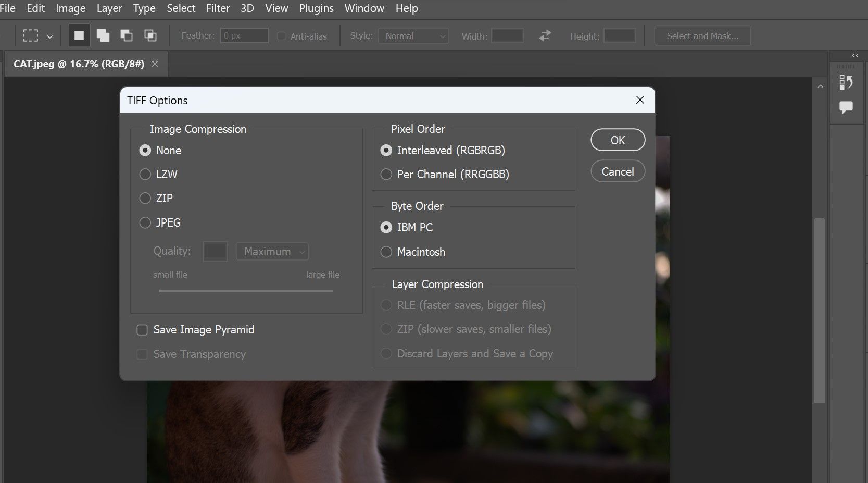Open the tool preset dropdown arrow
The image size is (868, 483).
50,35
